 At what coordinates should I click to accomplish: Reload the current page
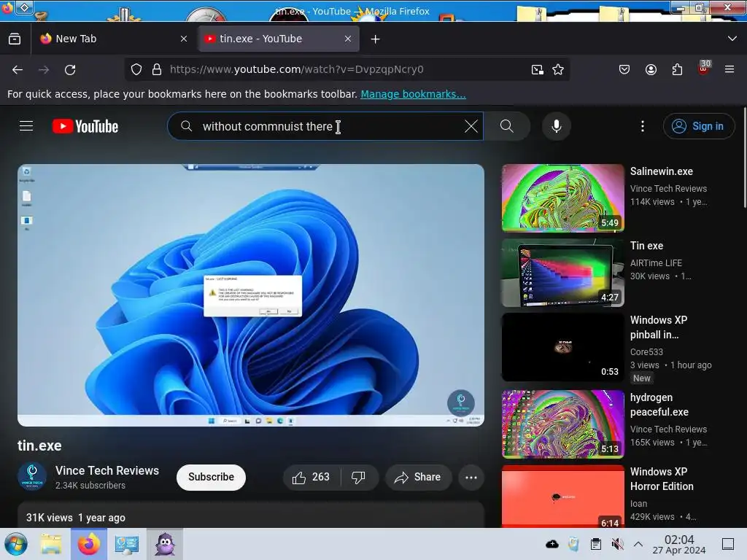(x=70, y=69)
